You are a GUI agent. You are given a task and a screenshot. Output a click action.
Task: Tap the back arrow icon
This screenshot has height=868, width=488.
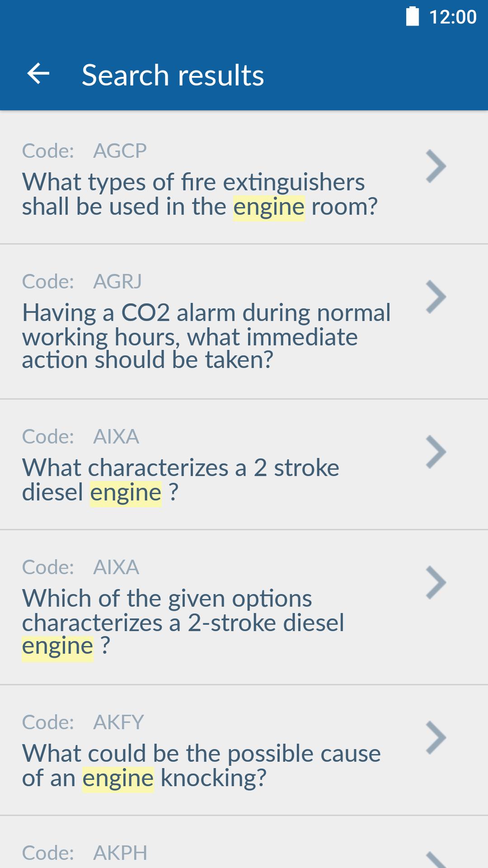tap(38, 74)
